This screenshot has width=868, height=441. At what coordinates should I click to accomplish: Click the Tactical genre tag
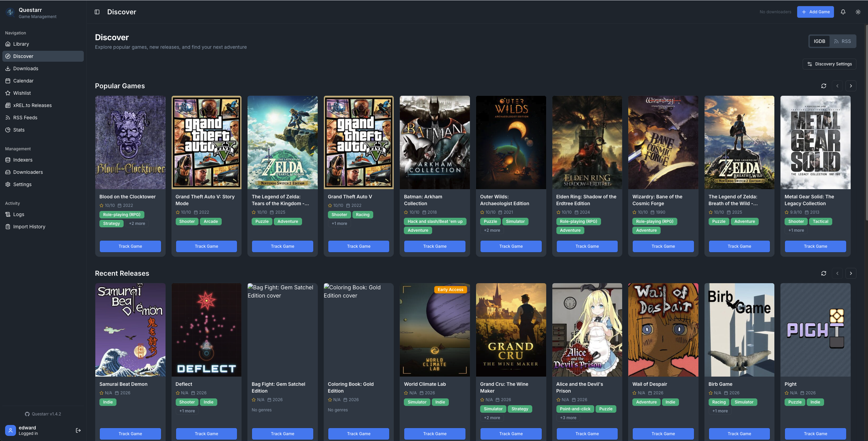[821, 222]
